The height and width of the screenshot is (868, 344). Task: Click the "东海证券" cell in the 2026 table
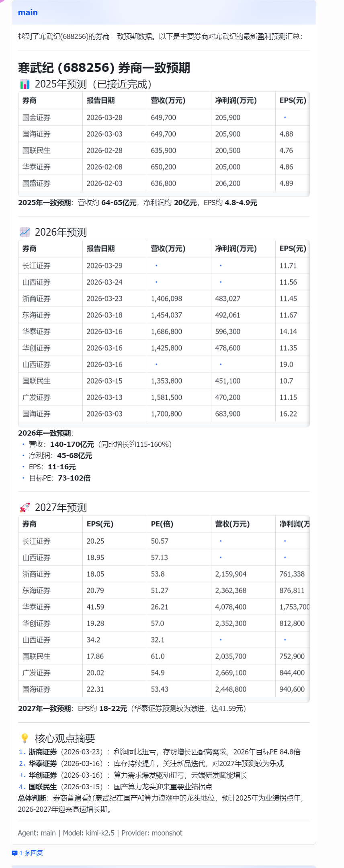tap(37, 315)
